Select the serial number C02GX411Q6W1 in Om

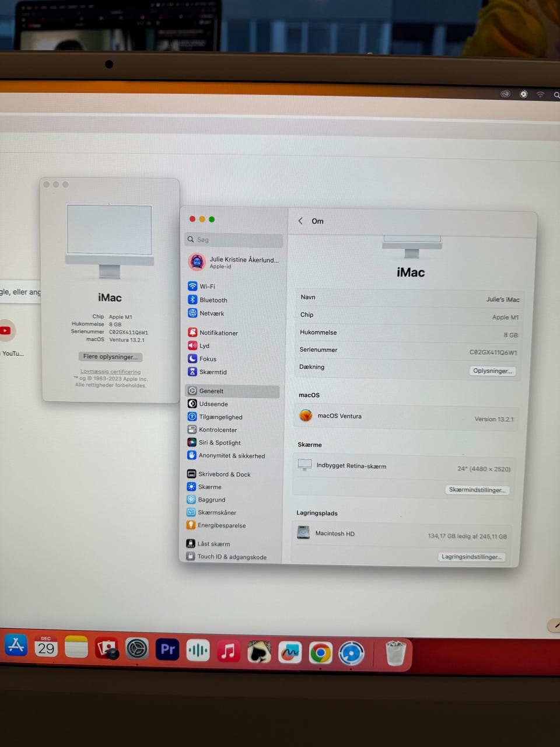[493, 352]
